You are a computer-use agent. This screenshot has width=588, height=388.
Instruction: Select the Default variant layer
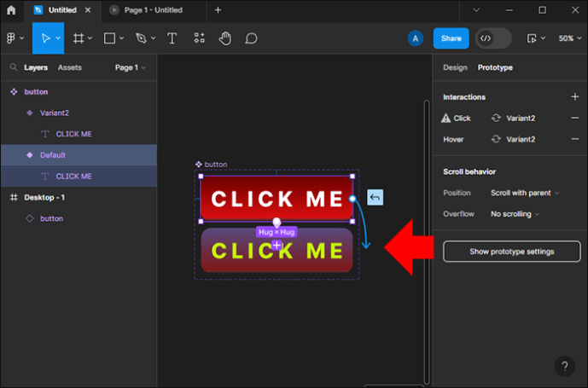pos(79,155)
